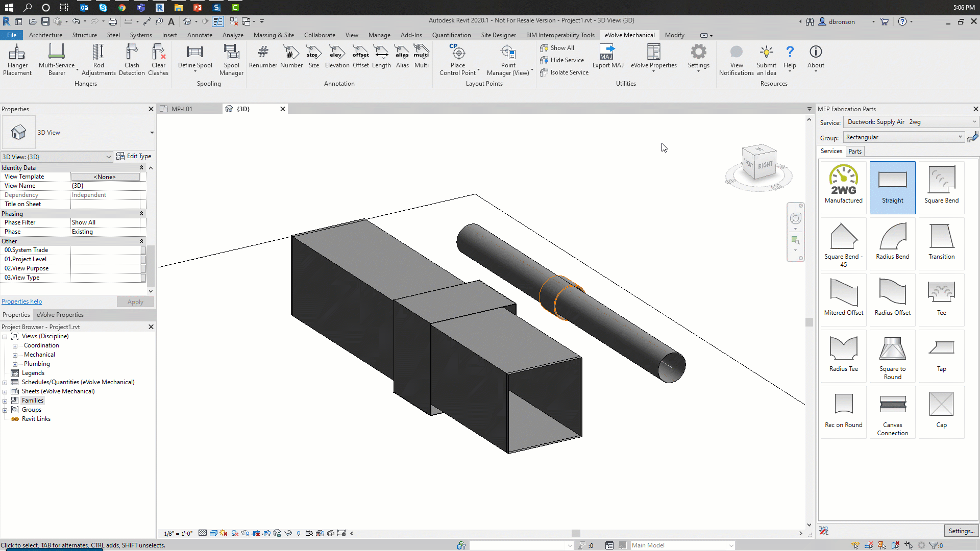
Task: Expand the Families tree node
Action: click(x=5, y=401)
